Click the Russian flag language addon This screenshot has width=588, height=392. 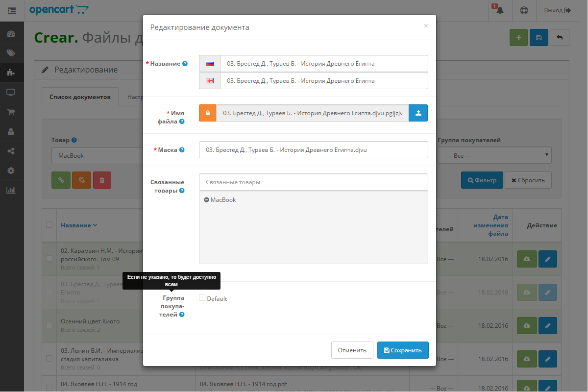210,64
